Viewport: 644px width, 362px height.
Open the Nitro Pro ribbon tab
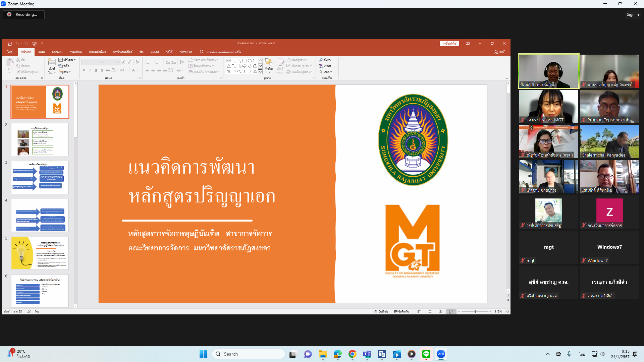coord(185,52)
